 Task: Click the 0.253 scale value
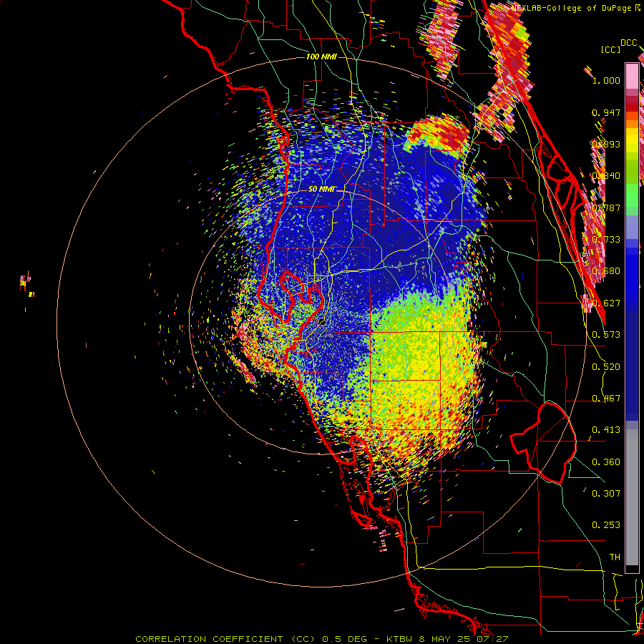(x=606, y=525)
